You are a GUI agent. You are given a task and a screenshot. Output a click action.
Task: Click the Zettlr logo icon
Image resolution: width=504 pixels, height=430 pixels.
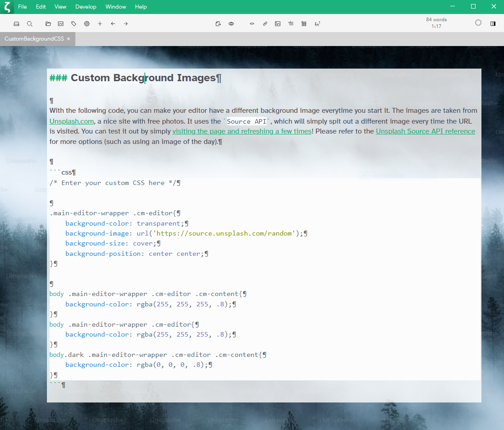(x=7, y=7)
